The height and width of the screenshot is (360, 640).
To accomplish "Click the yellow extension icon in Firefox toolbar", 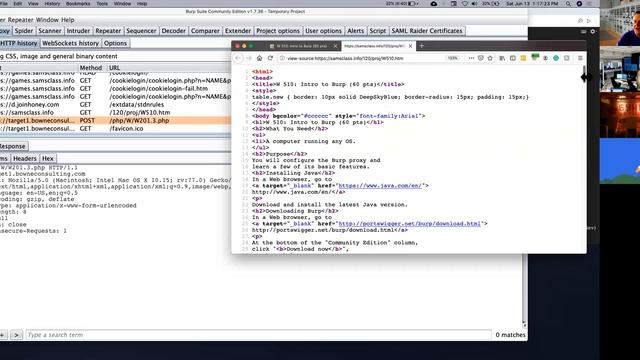I will point(523,58).
